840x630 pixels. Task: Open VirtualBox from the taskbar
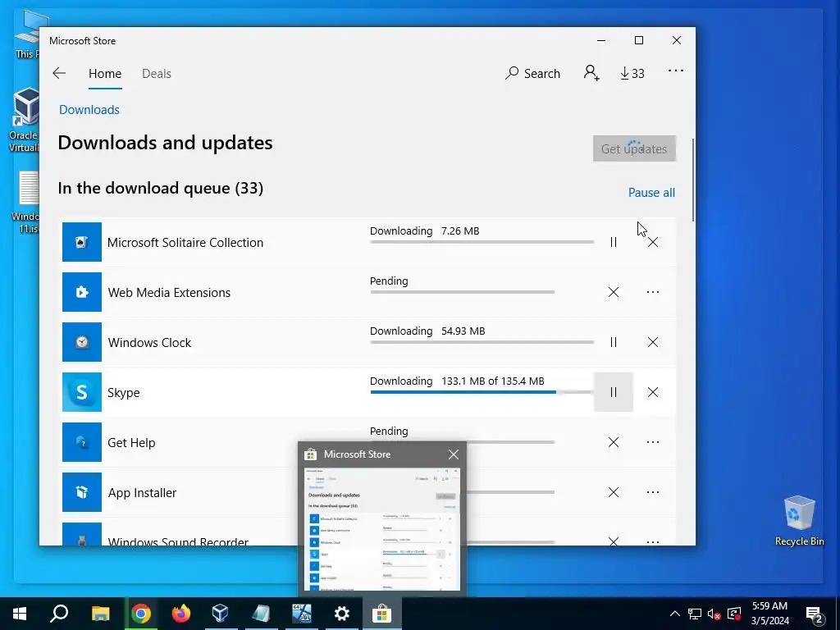coord(221,614)
